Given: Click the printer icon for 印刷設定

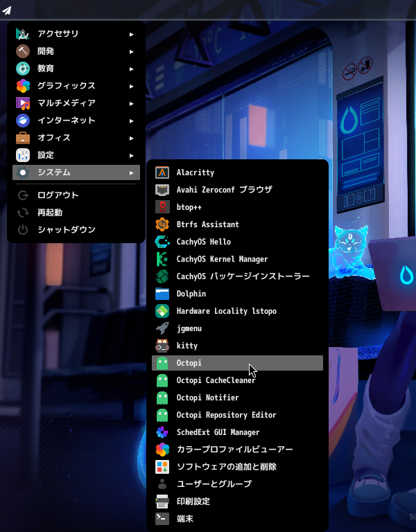Looking at the screenshot, I should tap(162, 501).
